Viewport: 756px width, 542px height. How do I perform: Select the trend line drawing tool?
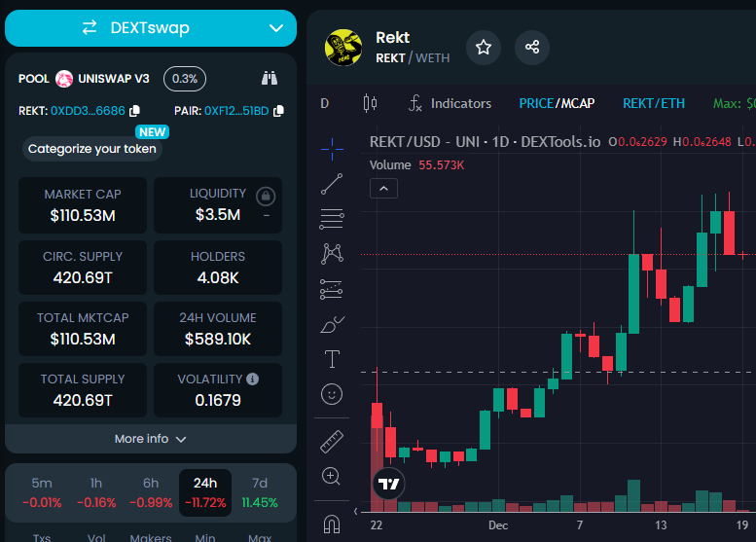(x=332, y=184)
